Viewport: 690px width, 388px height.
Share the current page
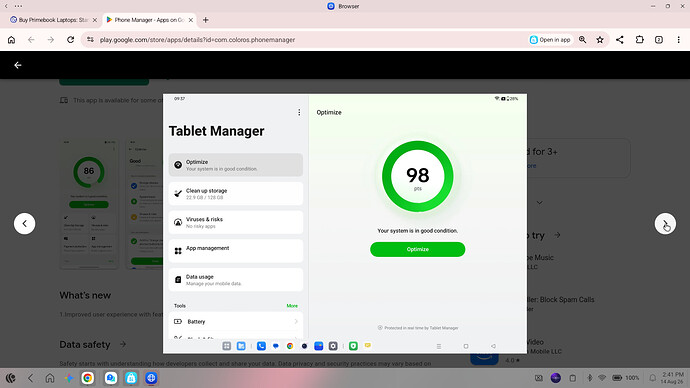pyautogui.click(x=620, y=40)
